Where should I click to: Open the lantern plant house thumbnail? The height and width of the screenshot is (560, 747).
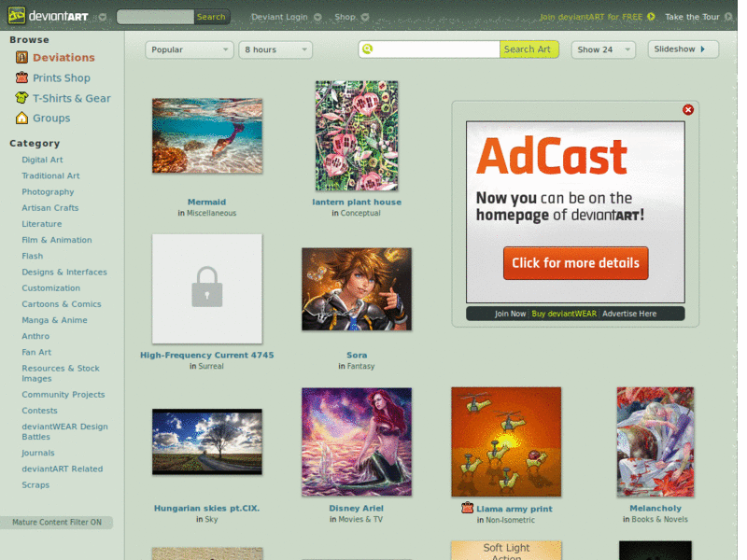click(x=357, y=135)
